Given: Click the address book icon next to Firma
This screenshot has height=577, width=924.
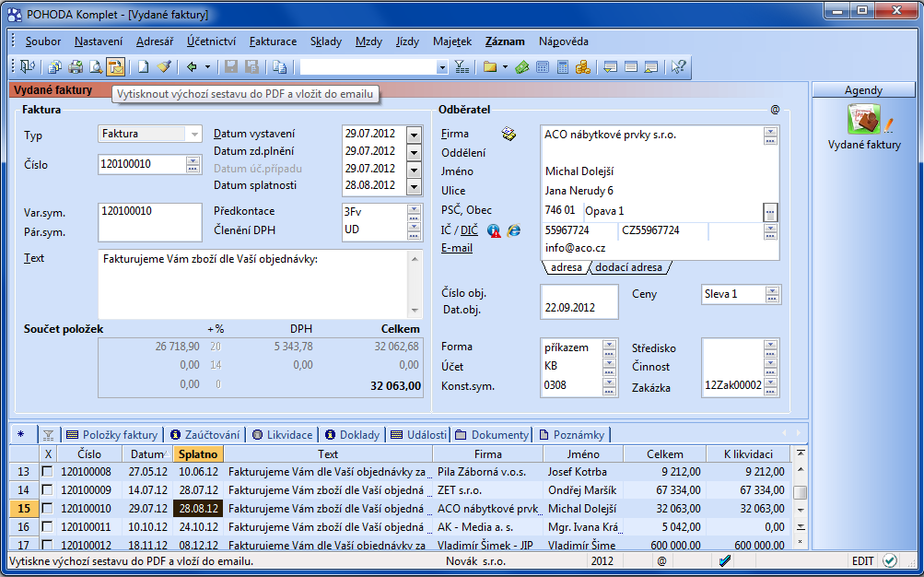Looking at the screenshot, I should click(509, 134).
